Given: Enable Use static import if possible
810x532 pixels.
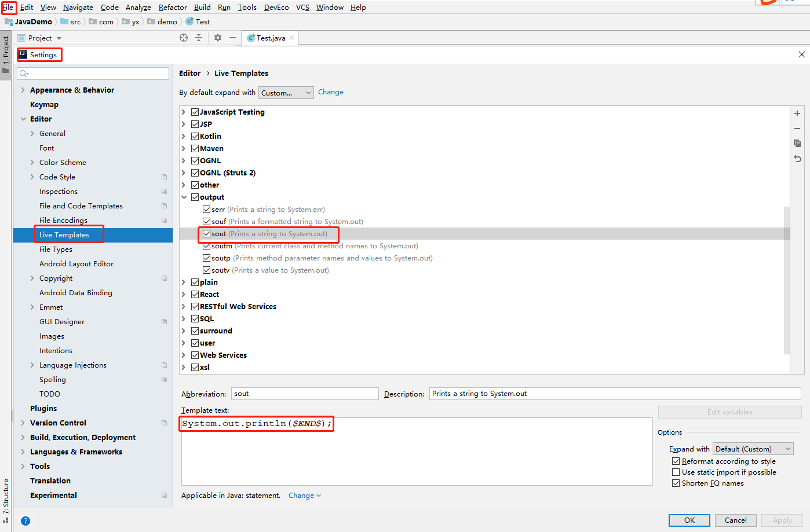Looking at the screenshot, I should [x=676, y=472].
